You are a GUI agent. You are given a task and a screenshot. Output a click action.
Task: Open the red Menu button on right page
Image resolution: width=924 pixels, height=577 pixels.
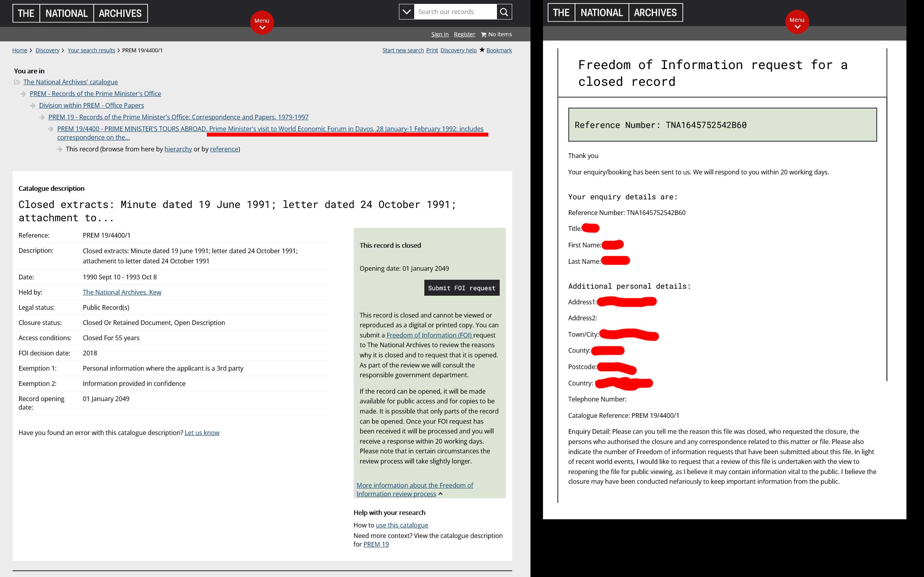click(797, 22)
